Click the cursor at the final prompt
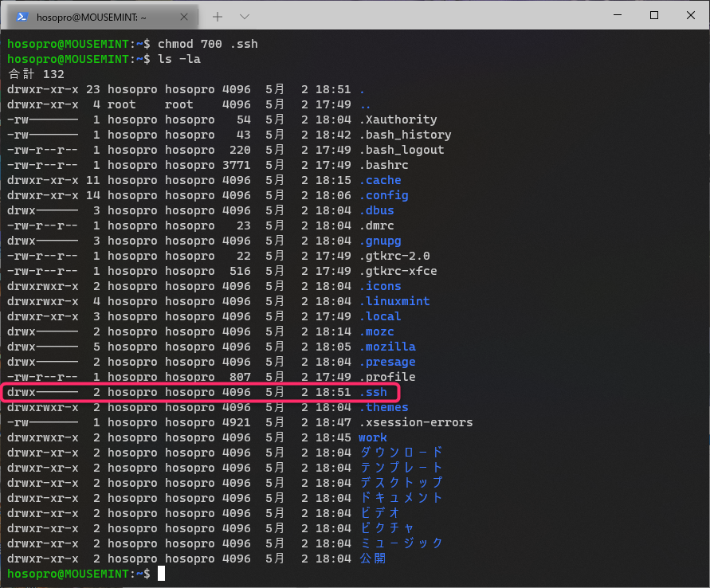Screen dimensions: 710x588 click(161, 574)
